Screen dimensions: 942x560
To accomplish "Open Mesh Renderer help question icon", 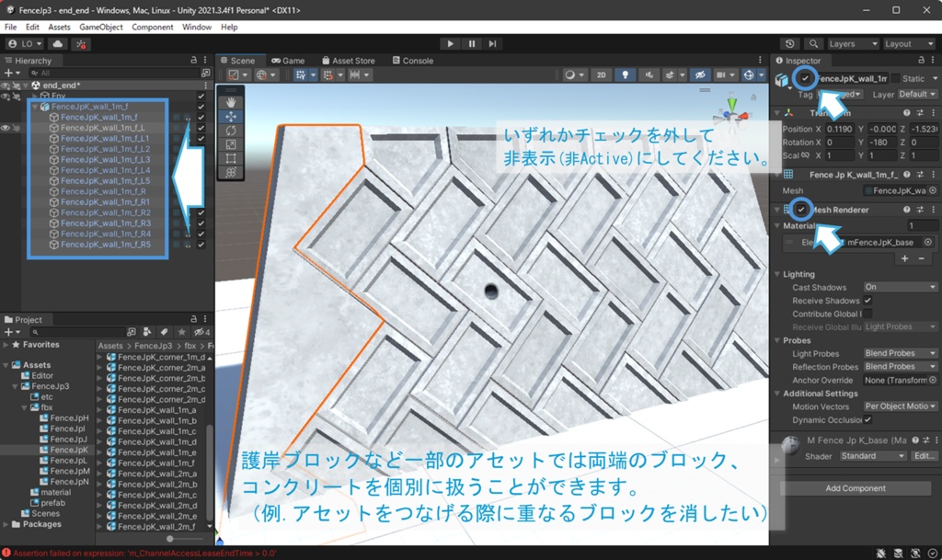I will (906, 210).
